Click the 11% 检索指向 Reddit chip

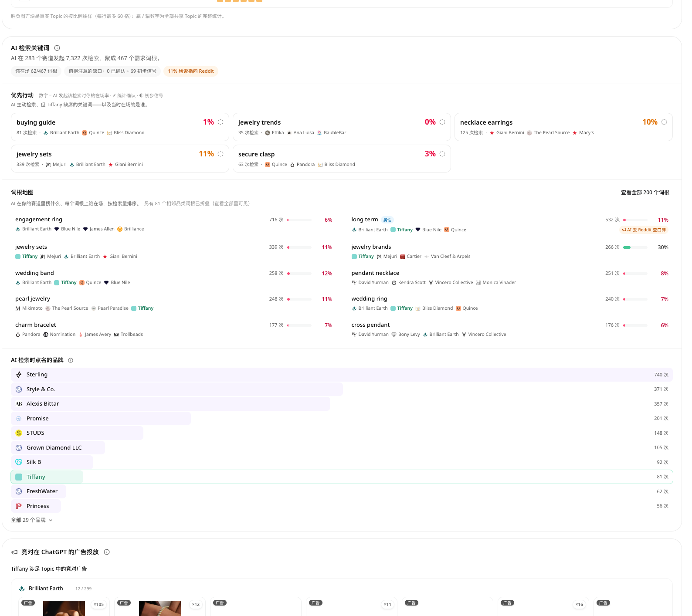tap(191, 71)
